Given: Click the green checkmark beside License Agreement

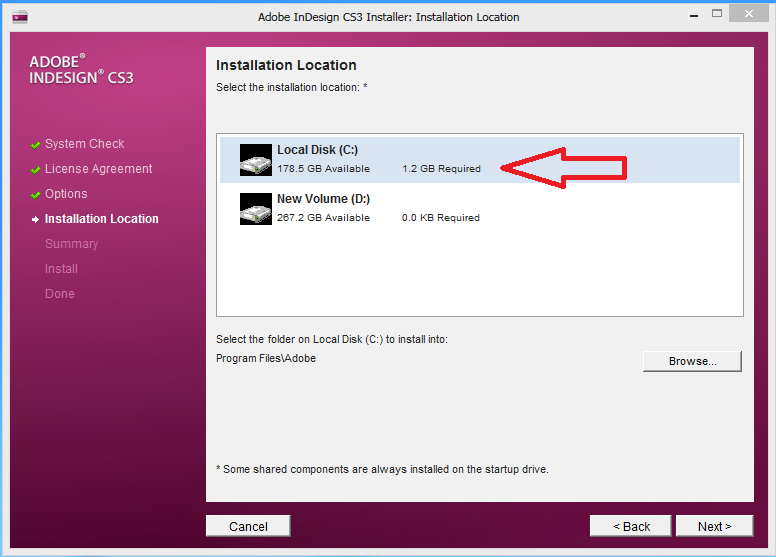Looking at the screenshot, I should pyautogui.click(x=35, y=170).
